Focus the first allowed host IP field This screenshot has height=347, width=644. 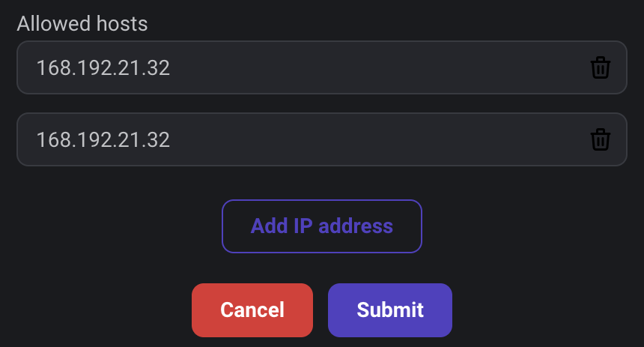(321, 67)
